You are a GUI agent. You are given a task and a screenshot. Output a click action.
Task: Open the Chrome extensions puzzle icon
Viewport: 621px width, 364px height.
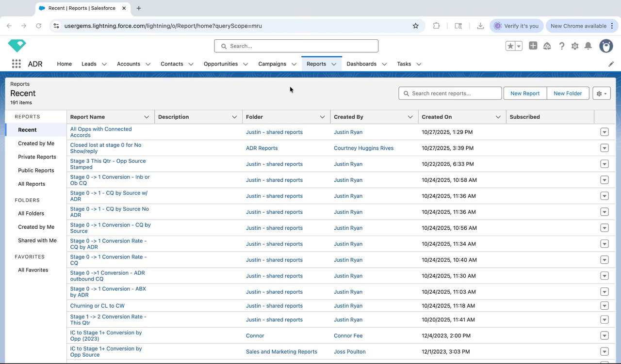436,26
